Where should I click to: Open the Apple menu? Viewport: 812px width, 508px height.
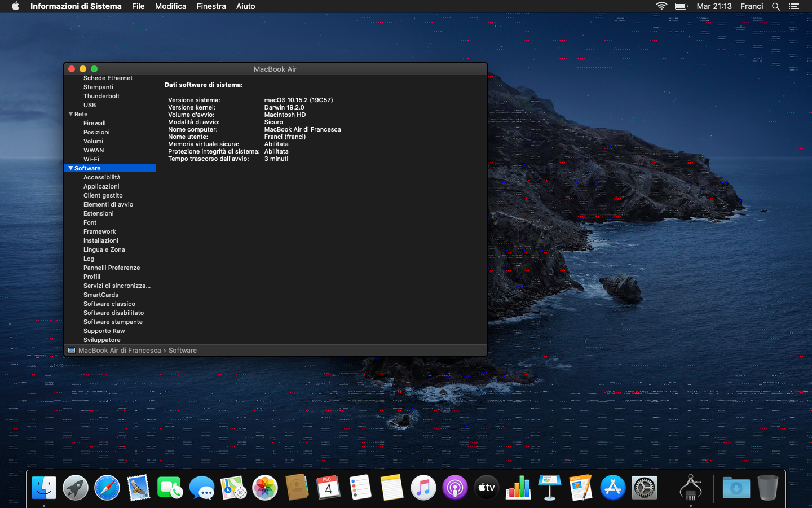(15, 6)
